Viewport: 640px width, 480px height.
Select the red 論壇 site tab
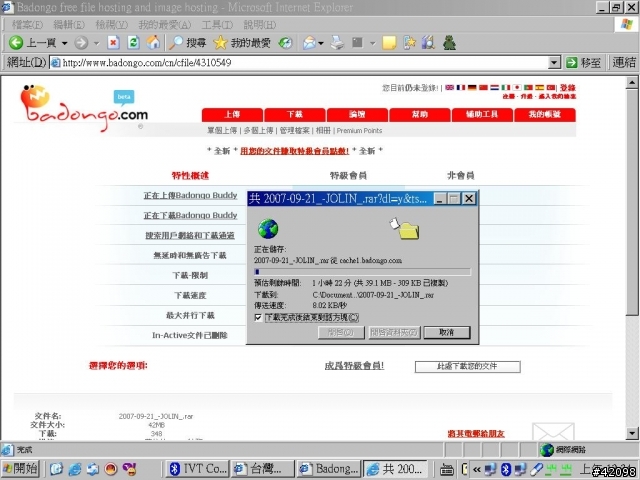point(357,115)
